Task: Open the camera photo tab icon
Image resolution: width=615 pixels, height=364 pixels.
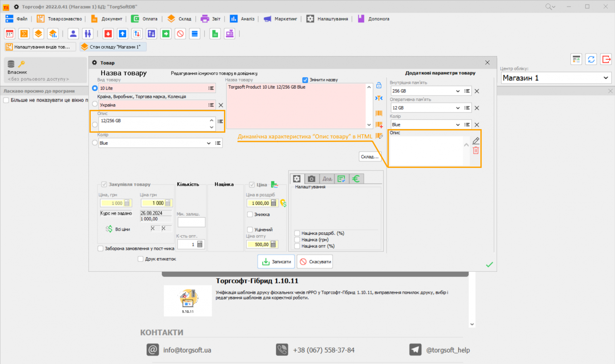Action: 311,179
